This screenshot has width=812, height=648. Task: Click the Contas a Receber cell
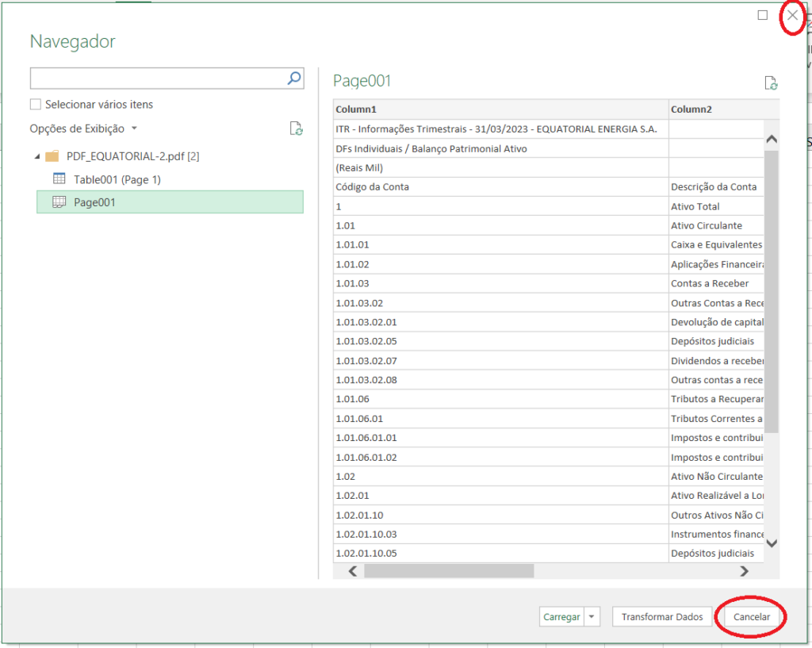[x=717, y=283]
